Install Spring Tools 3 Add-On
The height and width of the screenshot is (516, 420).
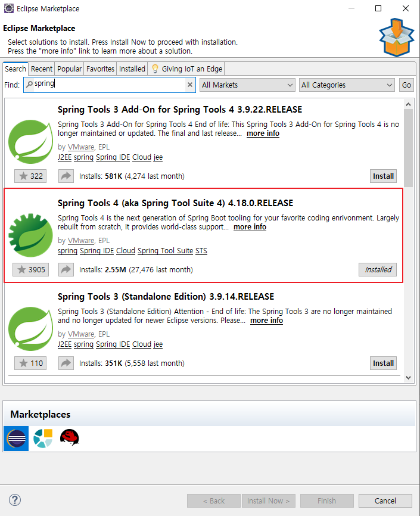click(x=383, y=176)
